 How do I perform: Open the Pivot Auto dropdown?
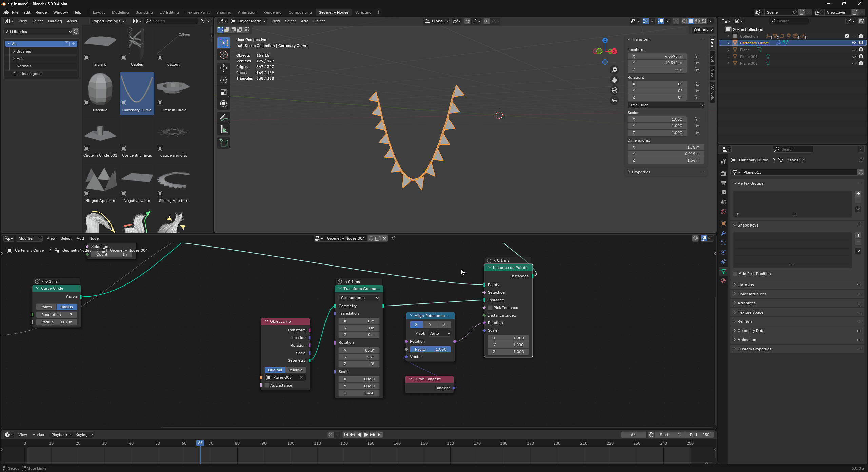(440, 333)
